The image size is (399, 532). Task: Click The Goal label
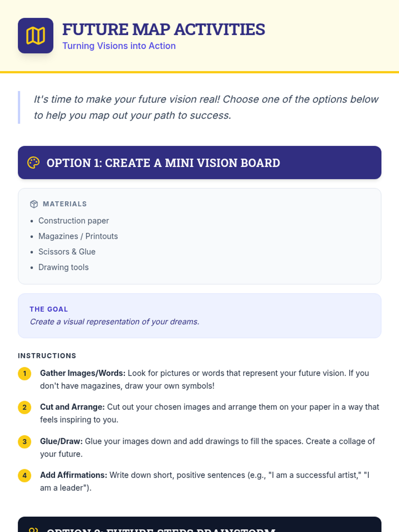(49, 309)
